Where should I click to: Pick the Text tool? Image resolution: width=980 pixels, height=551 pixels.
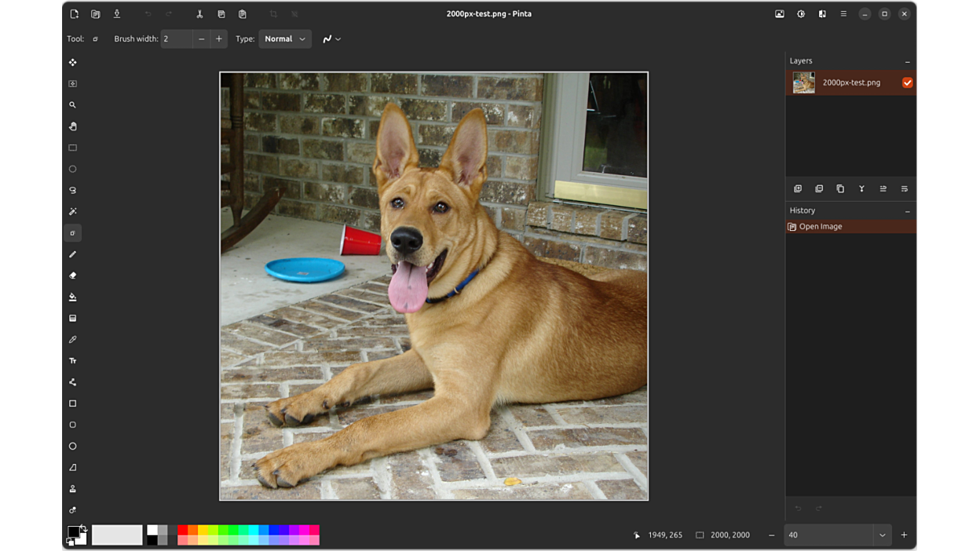point(73,361)
